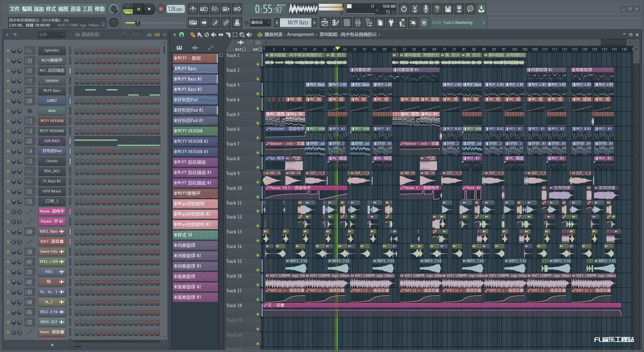Toggle the 3-2-1 countdown before recording
The image size is (644, 352).
click(x=215, y=9)
